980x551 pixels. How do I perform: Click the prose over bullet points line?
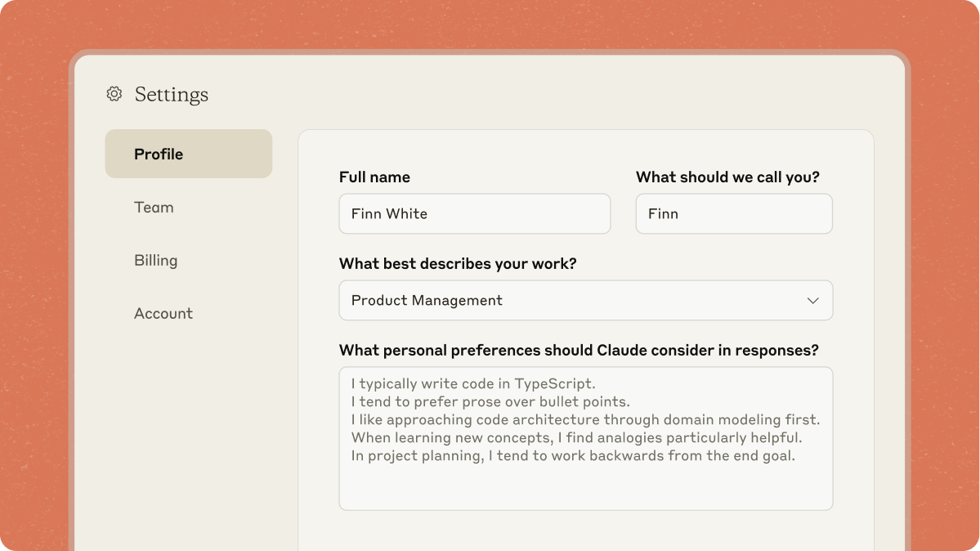tap(490, 401)
